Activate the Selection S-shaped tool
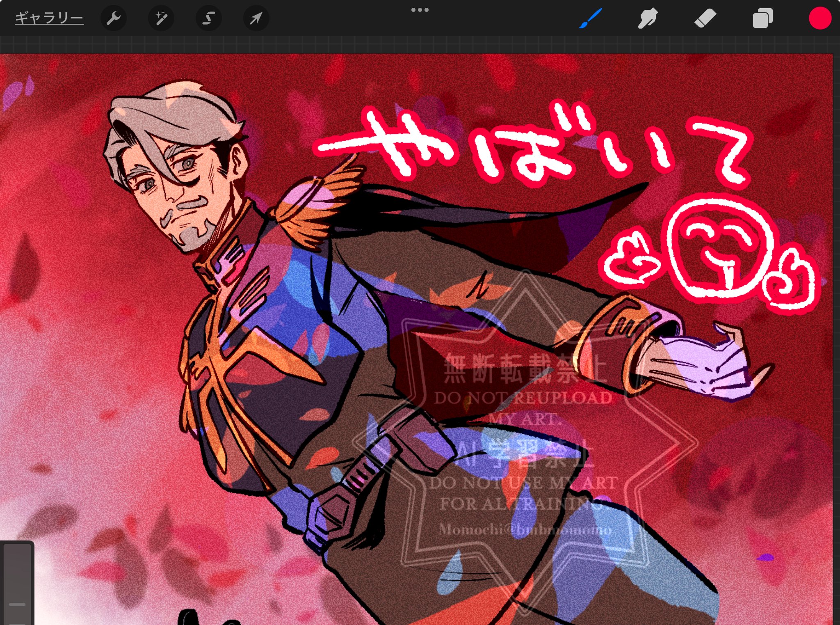The height and width of the screenshot is (625, 840). click(x=209, y=18)
